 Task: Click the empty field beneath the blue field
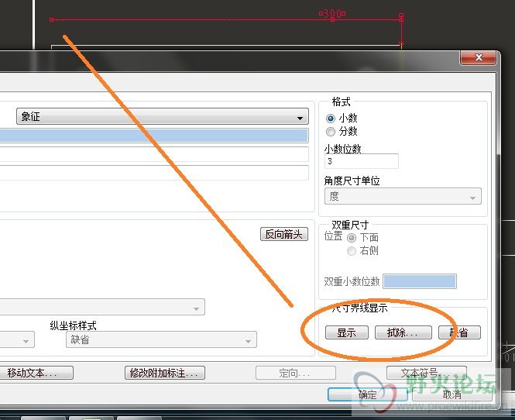(153, 154)
